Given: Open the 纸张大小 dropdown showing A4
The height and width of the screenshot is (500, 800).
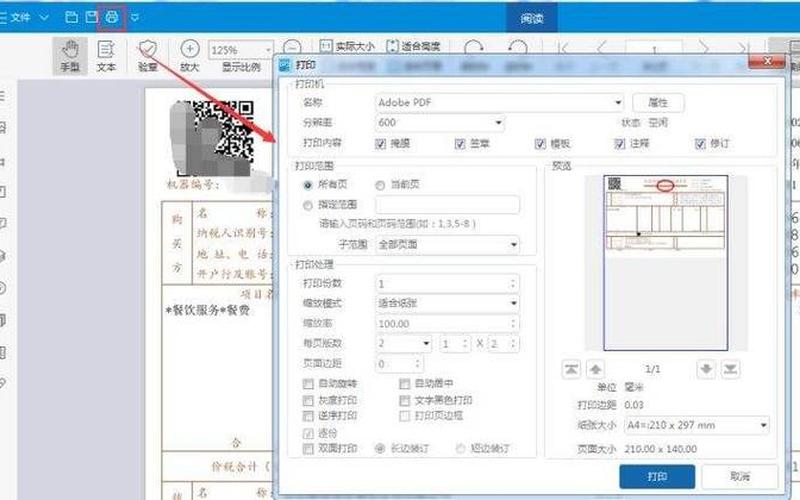Looking at the screenshot, I should coord(696,425).
